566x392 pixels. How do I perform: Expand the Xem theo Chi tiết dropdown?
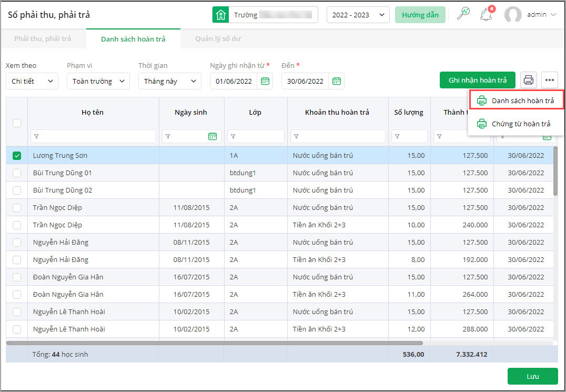tap(32, 81)
